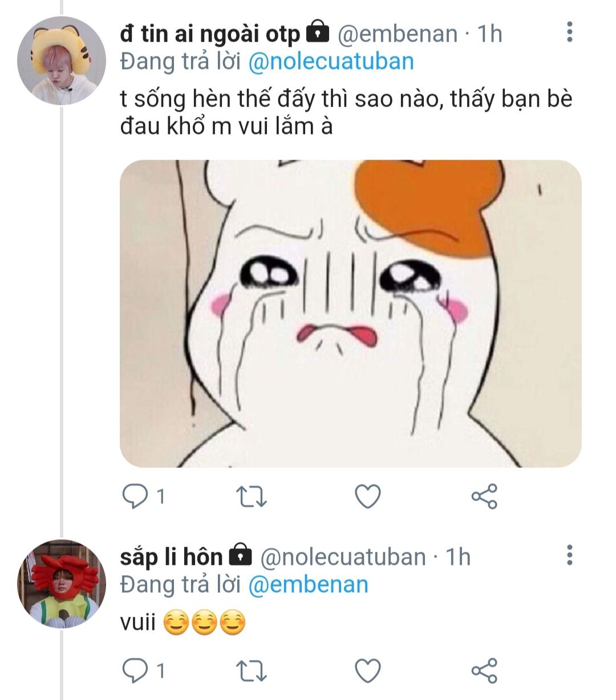Reply to the "vuii" tweet

point(135,671)
